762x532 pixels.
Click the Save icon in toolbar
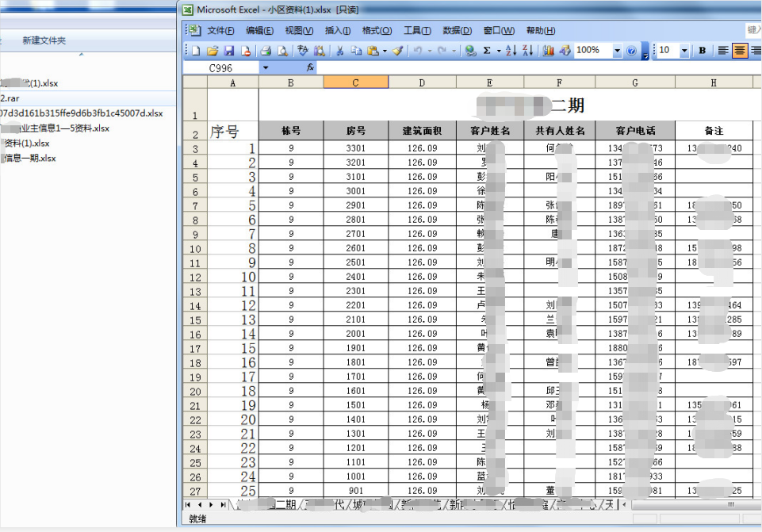[228, 51]
